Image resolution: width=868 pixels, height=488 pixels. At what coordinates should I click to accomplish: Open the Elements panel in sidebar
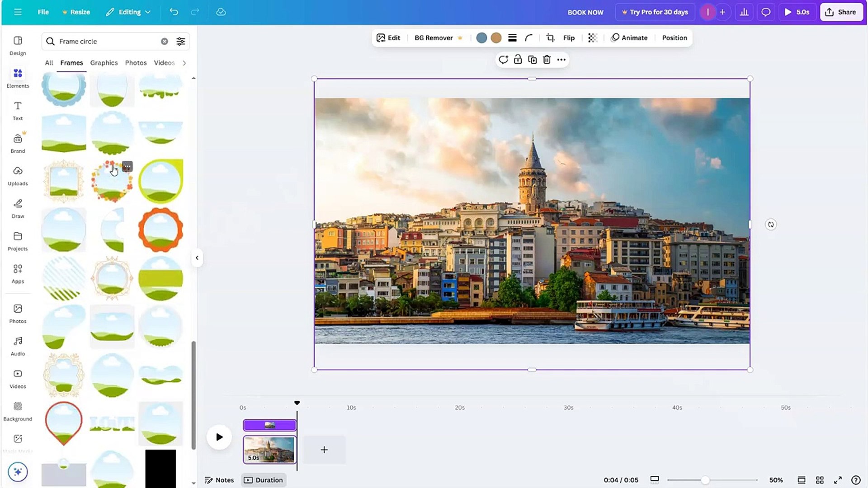(x=18, y=78)
